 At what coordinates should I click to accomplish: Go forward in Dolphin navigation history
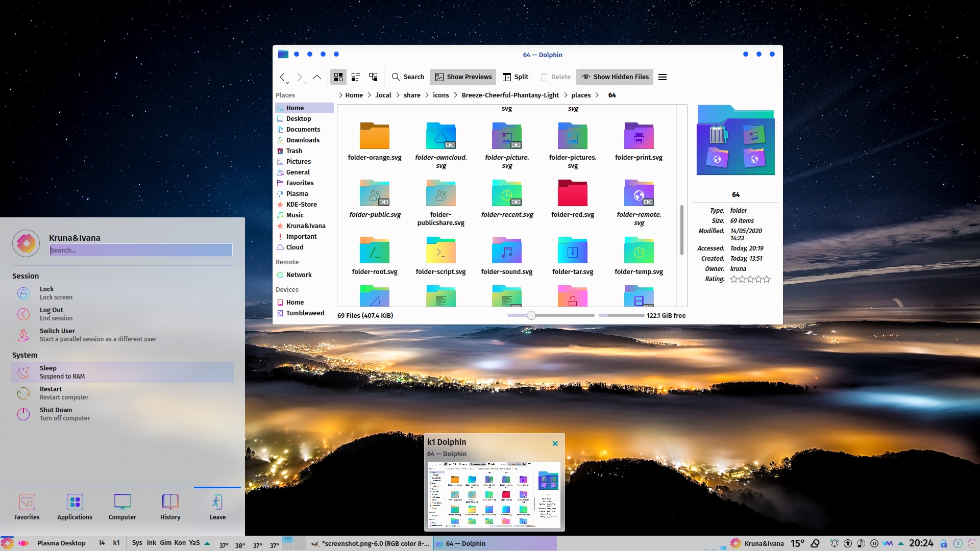coord(300,77)
